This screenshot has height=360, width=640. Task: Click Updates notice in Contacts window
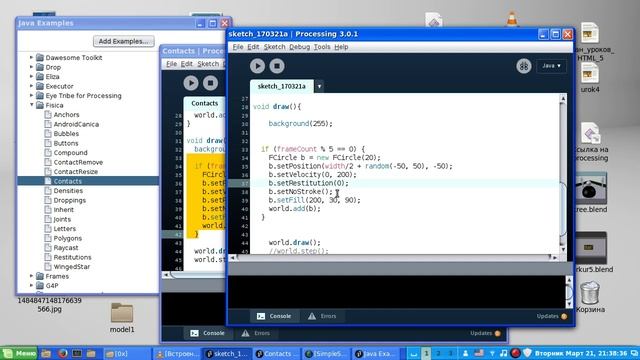click(x=485, y=333)
